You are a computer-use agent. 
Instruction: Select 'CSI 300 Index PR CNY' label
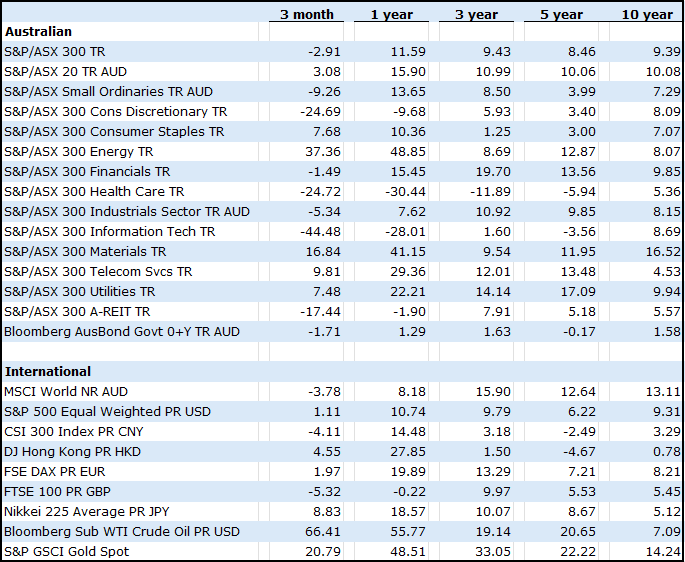coord(74,432)
